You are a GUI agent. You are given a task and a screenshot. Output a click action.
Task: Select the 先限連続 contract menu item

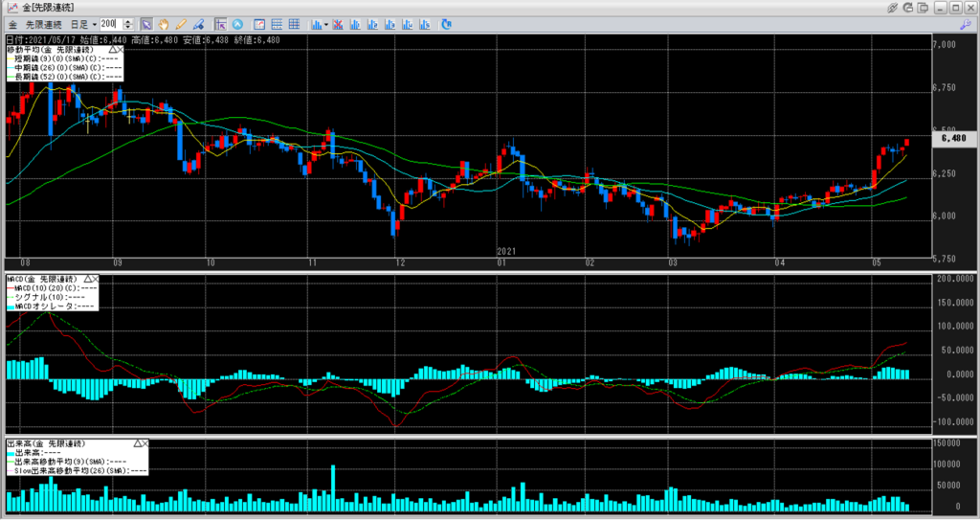pyautogui.click(x=44, y=23)
